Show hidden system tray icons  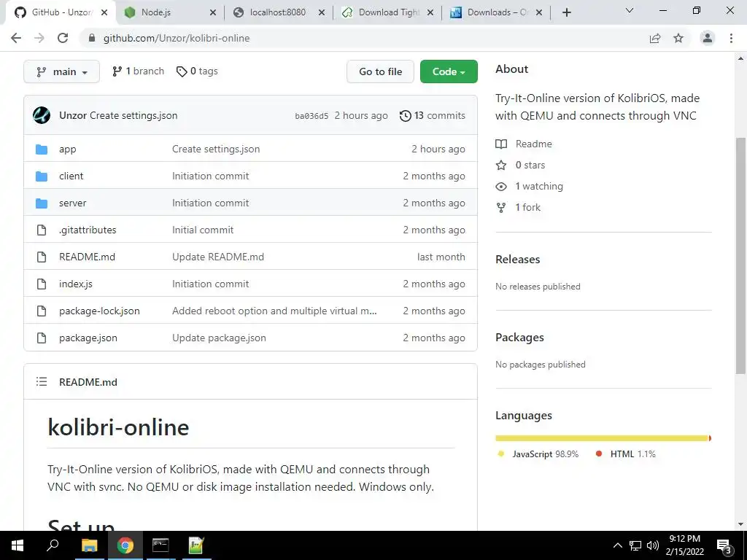pos(617,545)
